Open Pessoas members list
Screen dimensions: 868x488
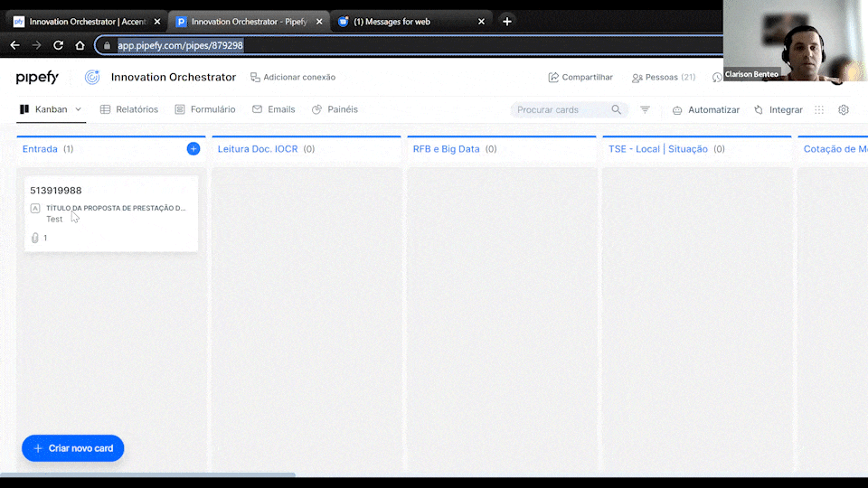[x=664, y=78]
